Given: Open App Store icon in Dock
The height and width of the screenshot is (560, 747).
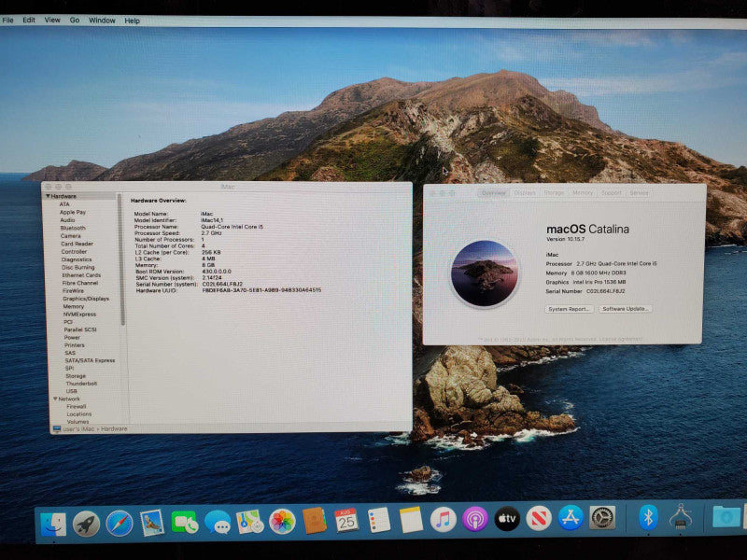Looking at the screenshot, I should [x=571, y=518].
